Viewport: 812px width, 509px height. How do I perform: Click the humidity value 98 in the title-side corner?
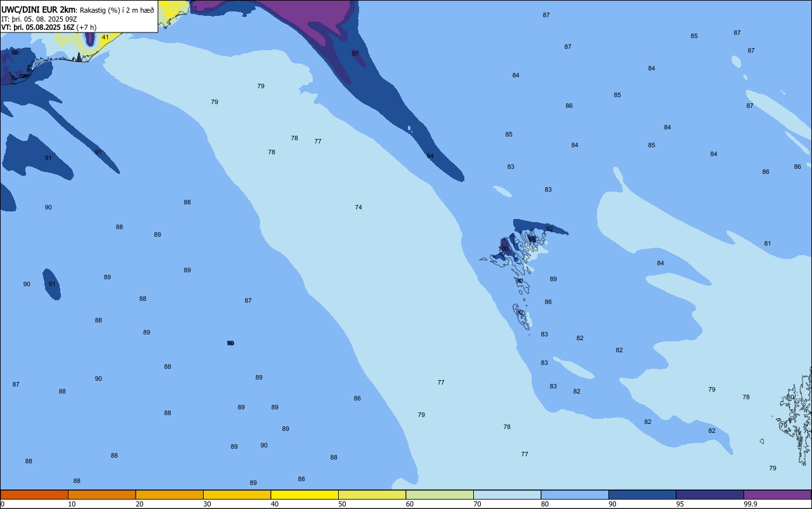[15, 53]
